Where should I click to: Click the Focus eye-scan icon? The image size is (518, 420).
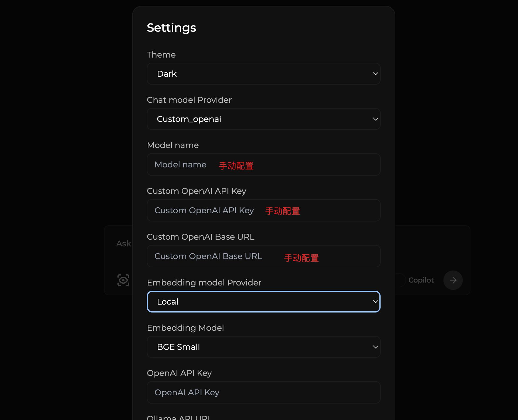(123, 280)
